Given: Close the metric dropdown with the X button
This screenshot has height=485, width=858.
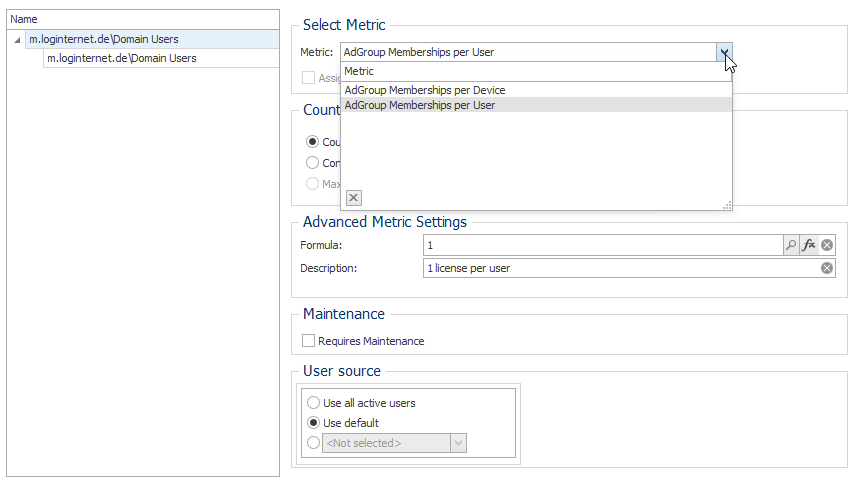Looking at the screenshot, I should [353, 198].
